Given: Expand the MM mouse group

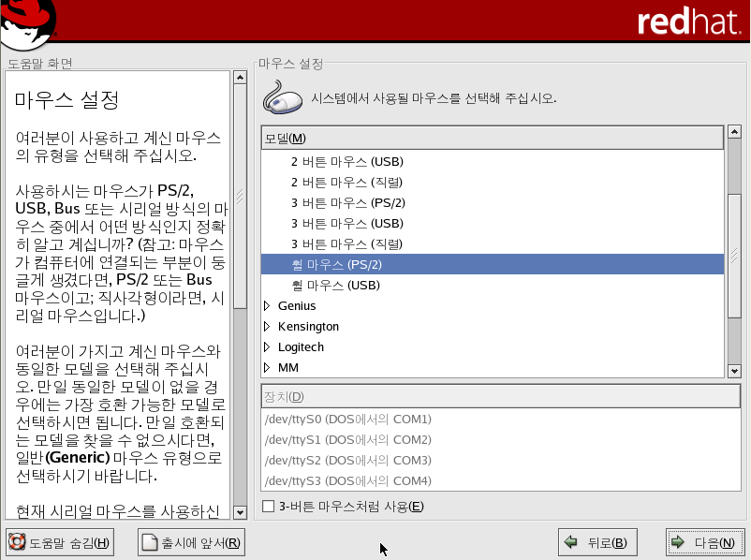Looking at the screenshot, I should point(267,367).
